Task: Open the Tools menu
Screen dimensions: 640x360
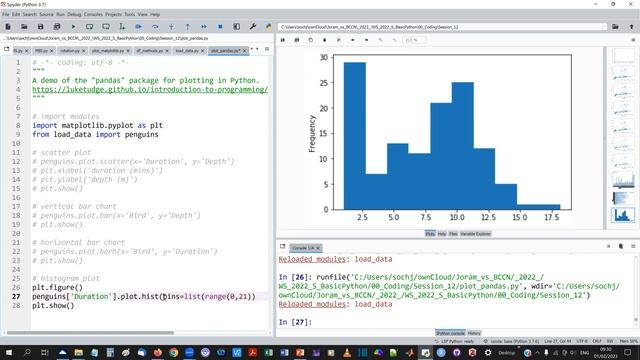Action: [129, 14]
